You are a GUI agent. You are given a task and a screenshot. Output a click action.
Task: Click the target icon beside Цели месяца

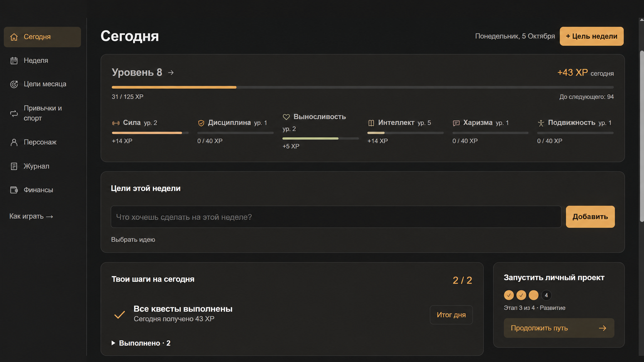coord(14,84)
